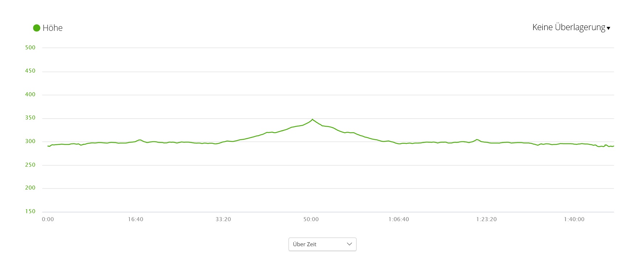Click the 350 elevation axis label
This screenshot has width=644, height=264.
pyautogui.click(x=30, y=118)
